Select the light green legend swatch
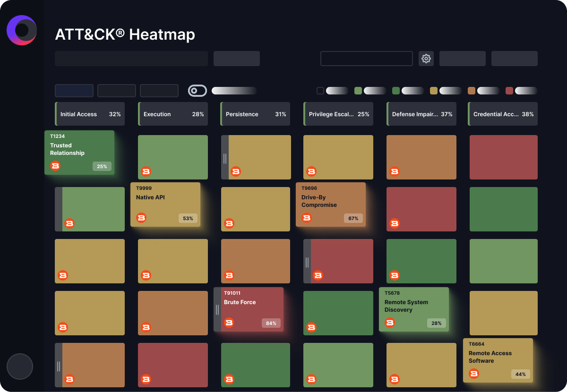567x392 pixels. tap(358, 91)
